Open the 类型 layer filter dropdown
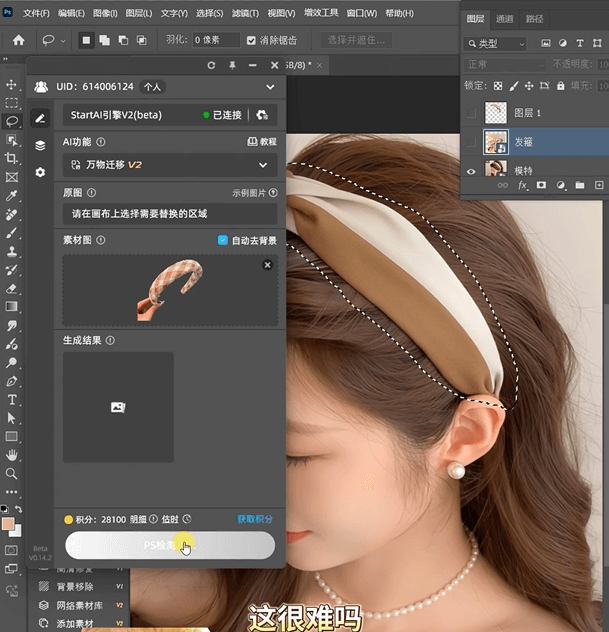 (495, 44)
